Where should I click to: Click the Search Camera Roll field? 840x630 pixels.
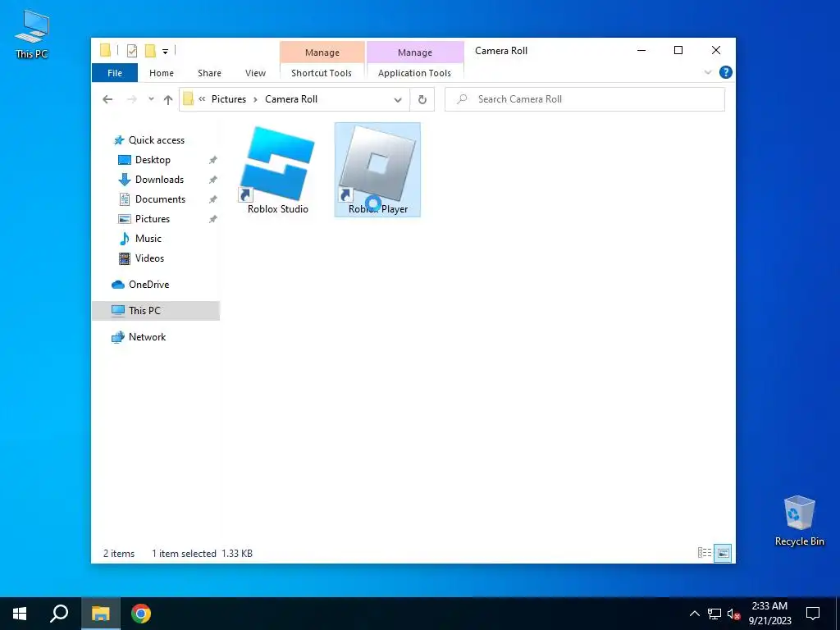(584, 99)
